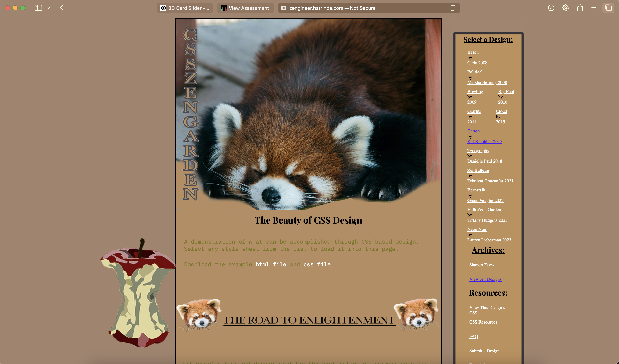Click the View All Designs link
The width and height of the screenshot is (619, 364).
pyautogui.click(x=485, y=279)
